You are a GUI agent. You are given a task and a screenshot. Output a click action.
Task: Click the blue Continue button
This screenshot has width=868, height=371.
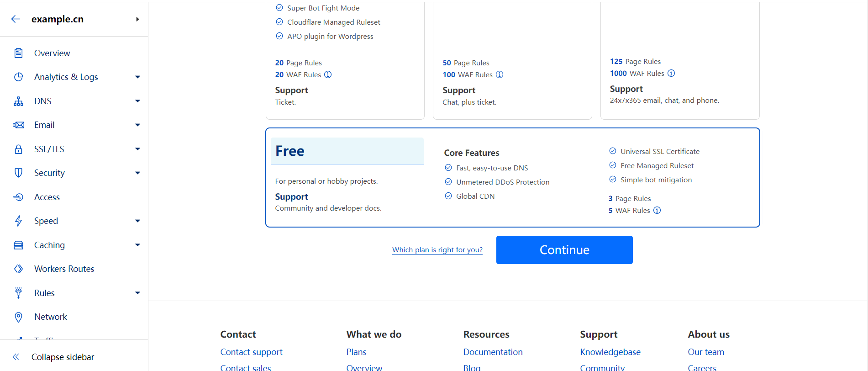tap(564, 250)
